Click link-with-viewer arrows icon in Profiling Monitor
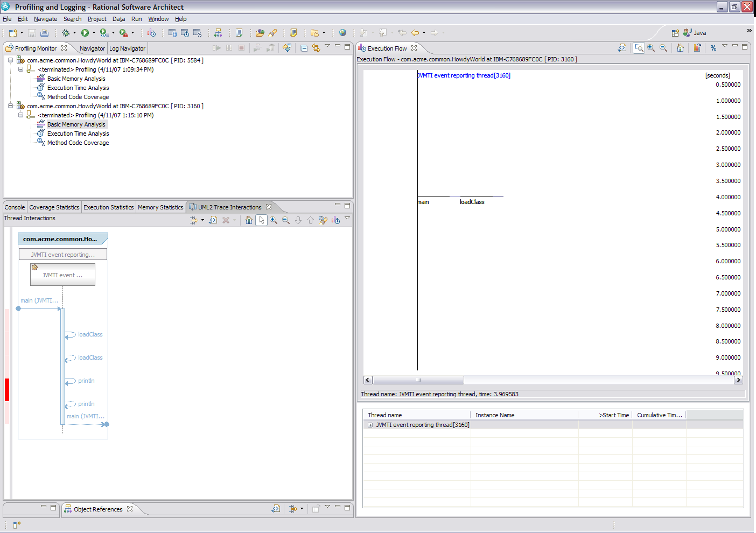The width and height of the screenshot is (756, 533). (316, 48)
